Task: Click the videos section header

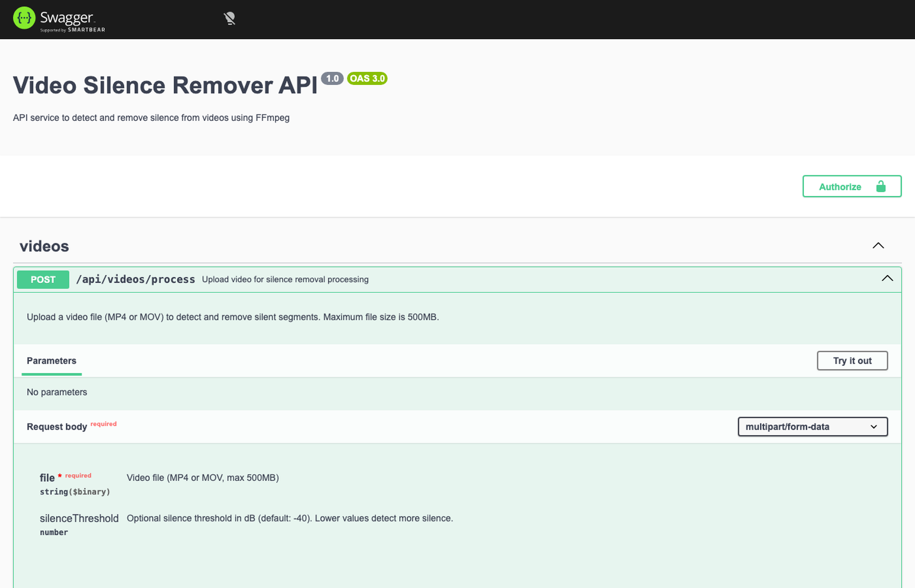Action: click(x=44, y=246)
